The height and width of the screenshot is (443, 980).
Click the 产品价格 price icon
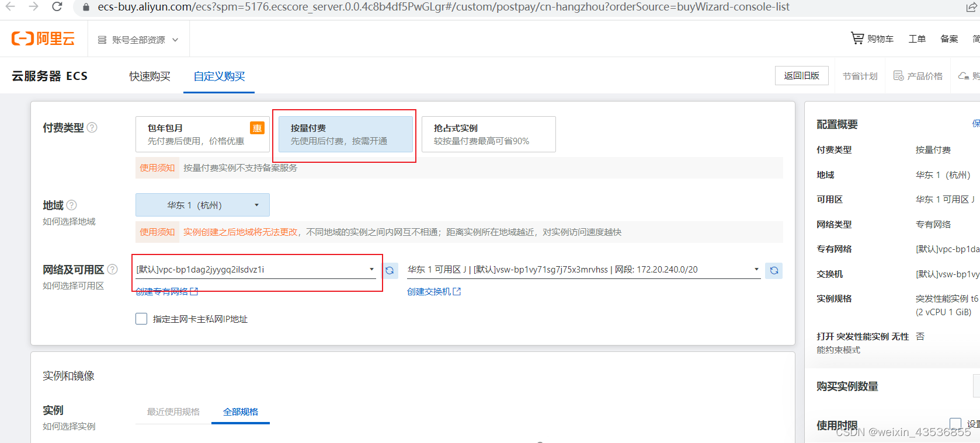point(898,76)
